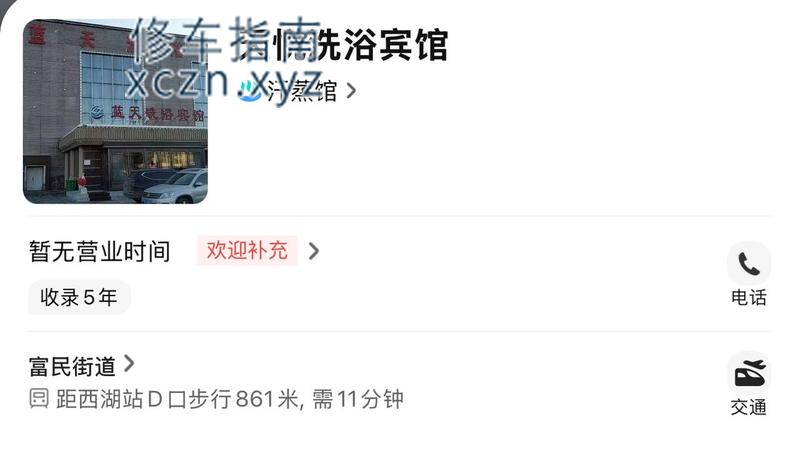Tap the blue sauna category icon
800x453 pixels.
(x=249, y=91)
